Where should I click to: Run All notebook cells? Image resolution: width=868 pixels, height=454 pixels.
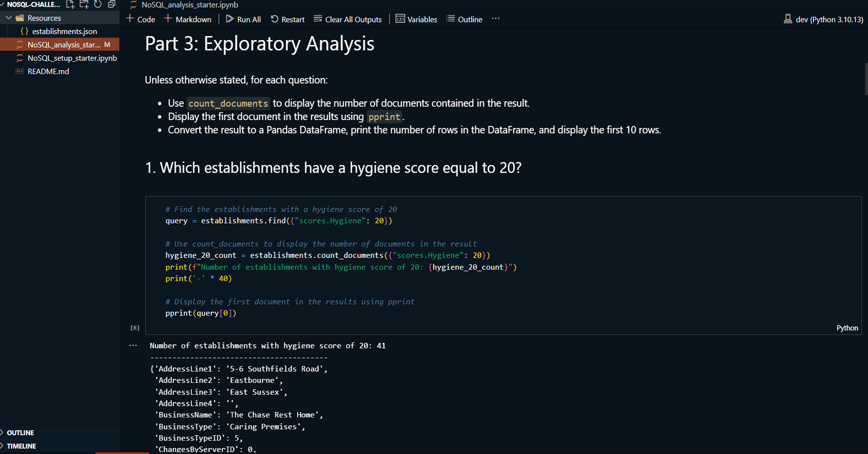tap(243, 19)
